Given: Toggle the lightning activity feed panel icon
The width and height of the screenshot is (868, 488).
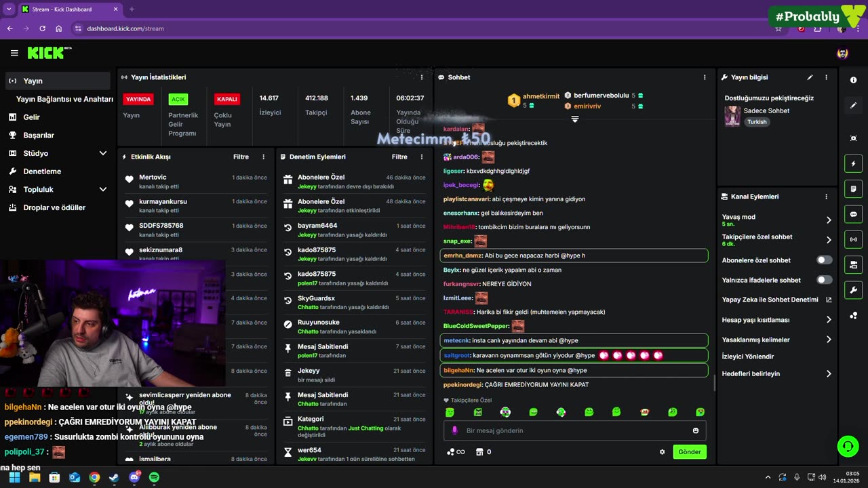Looking at the screenshot, I should click(853, 163).
